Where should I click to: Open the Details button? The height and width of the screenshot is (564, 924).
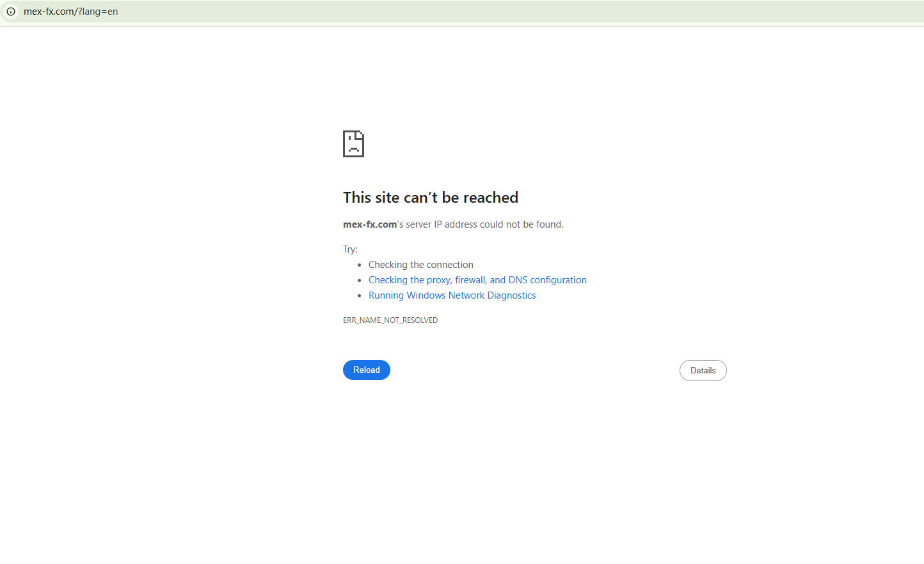tap(703, 371)
